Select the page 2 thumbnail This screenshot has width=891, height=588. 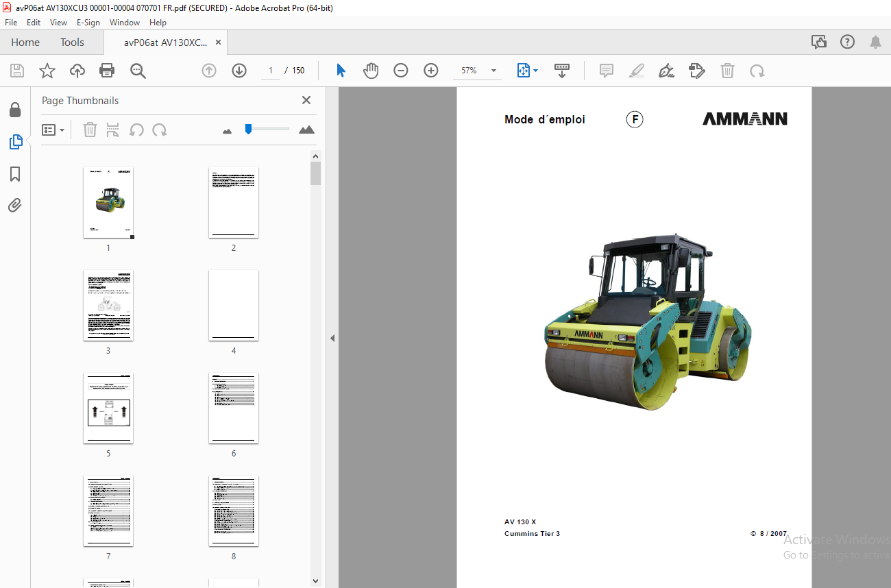coord(234,203)
